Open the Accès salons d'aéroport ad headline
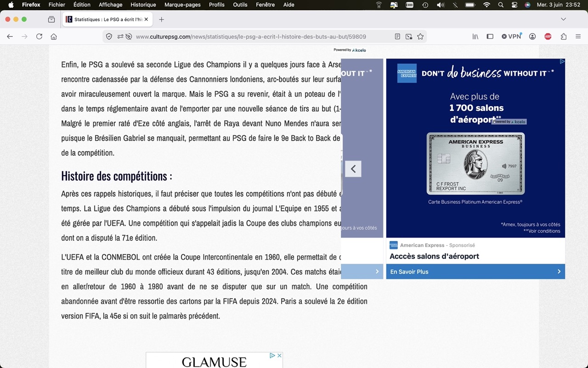Viewport: 588px width, 368px height. point(434,256)
